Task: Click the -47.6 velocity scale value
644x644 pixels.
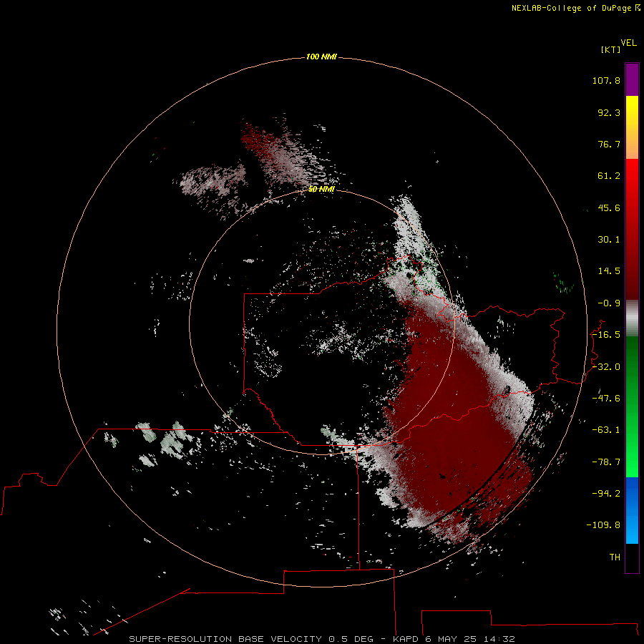Action: 606,399
